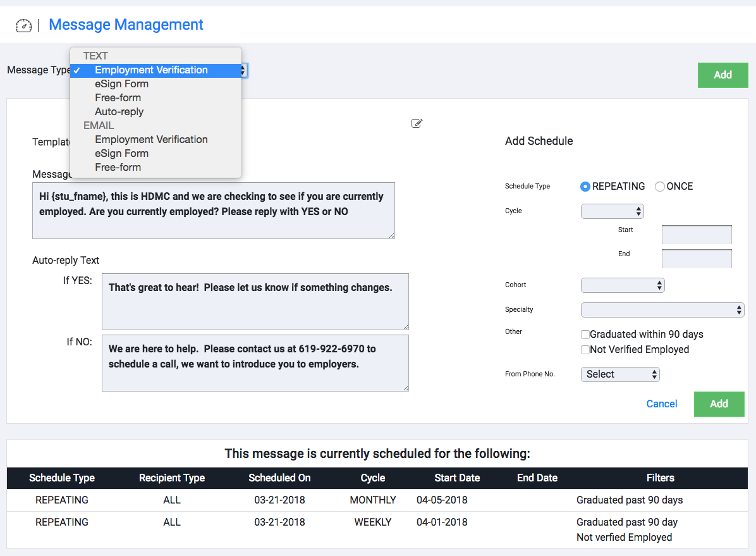Viewport: 756px width, 556px height.
Task: Choose EMAIL eSign Form option
Action: click(x=155, y=154)
